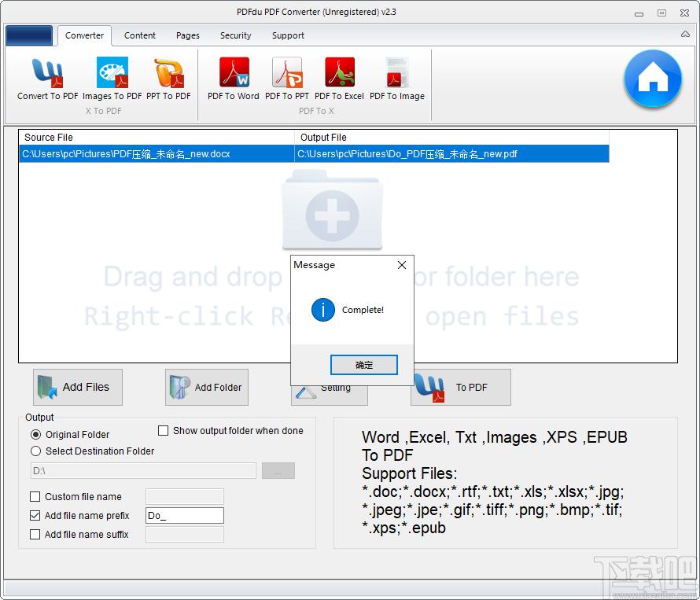Viewport: 700px width, 600px height.
Task: Click the blue info icon in the Message dialog
Action: coord(322,309)
